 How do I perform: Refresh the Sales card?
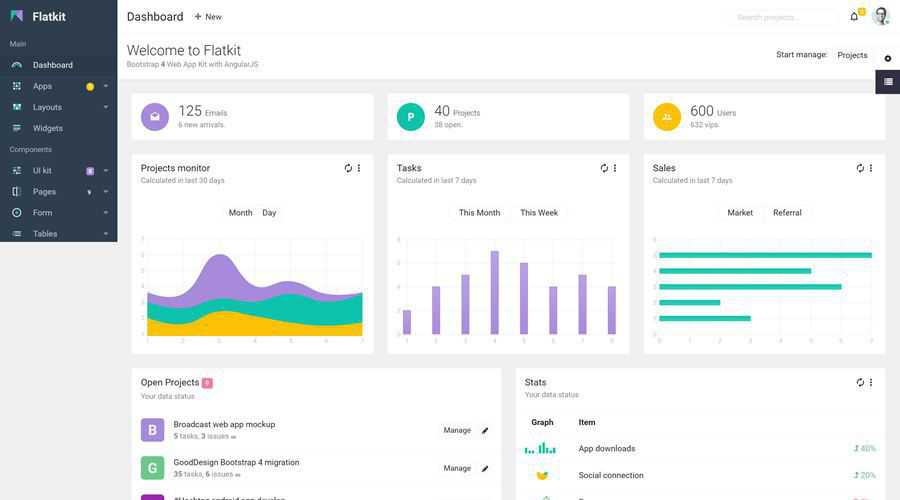pyautogui.click(x=860, y=168)
